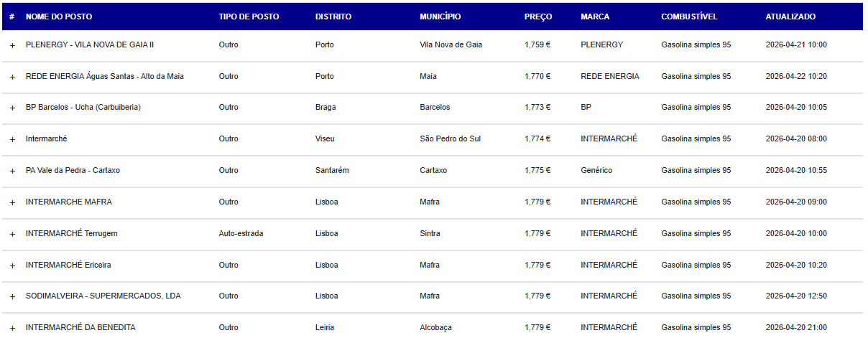The height and width of the screenshot is (343, 868).
Task: Expand the BP Barcelos - Ucha row
Action: [12, 108]
